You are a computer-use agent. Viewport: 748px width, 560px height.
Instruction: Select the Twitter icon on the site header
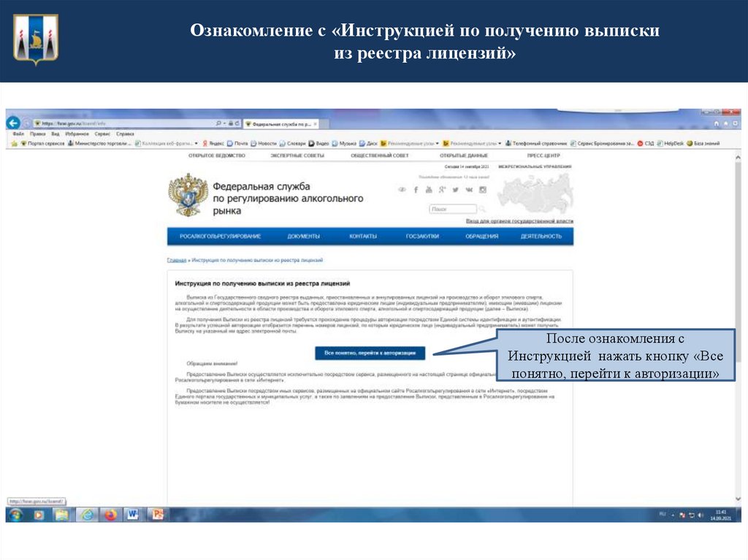456,190
